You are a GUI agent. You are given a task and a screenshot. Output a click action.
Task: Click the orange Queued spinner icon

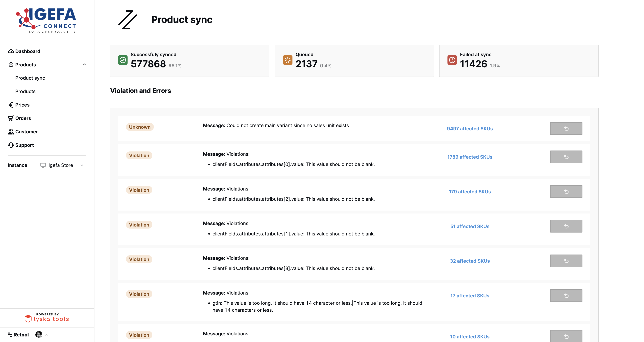click(287, 60)
